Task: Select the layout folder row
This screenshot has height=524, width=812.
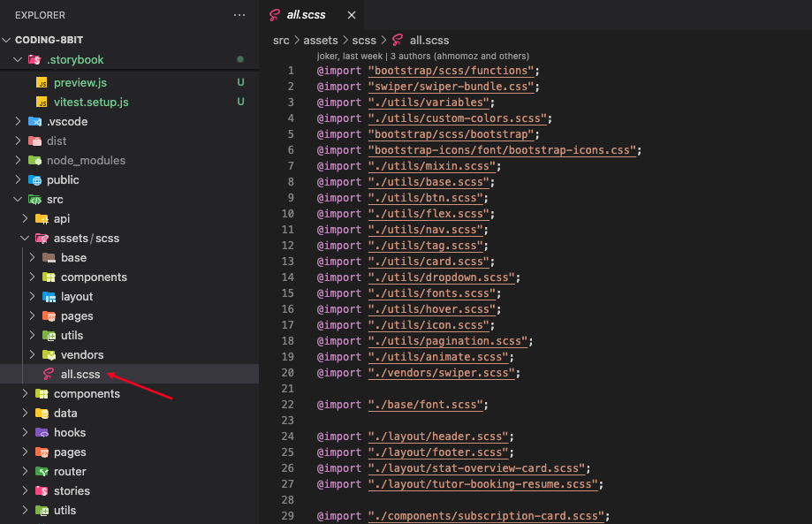Action: (130, 296)
